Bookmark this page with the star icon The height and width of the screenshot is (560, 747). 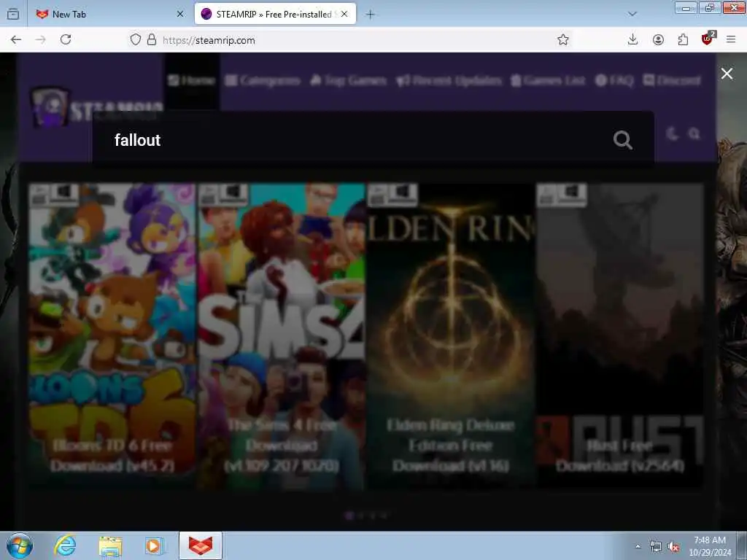[563, 39]
